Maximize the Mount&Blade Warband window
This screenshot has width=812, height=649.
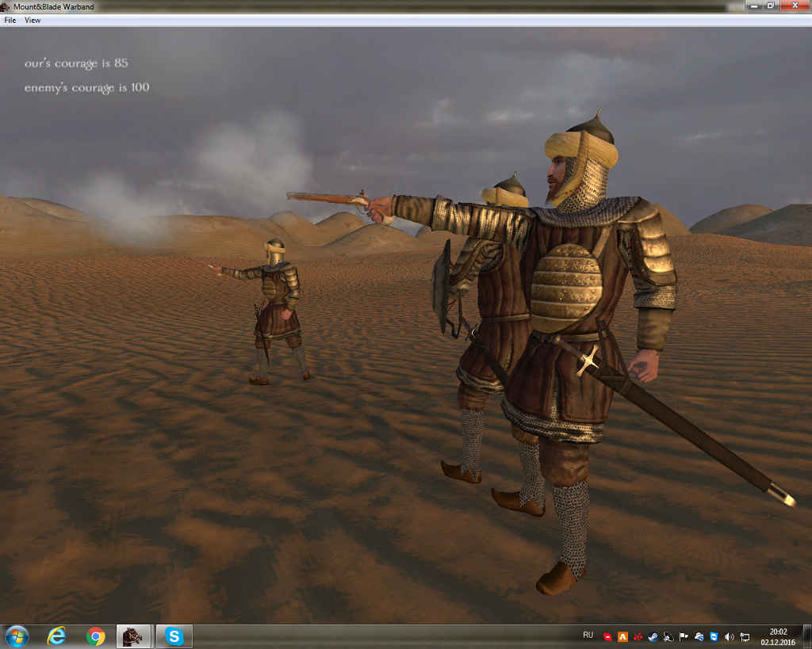(x=770, y=6)
